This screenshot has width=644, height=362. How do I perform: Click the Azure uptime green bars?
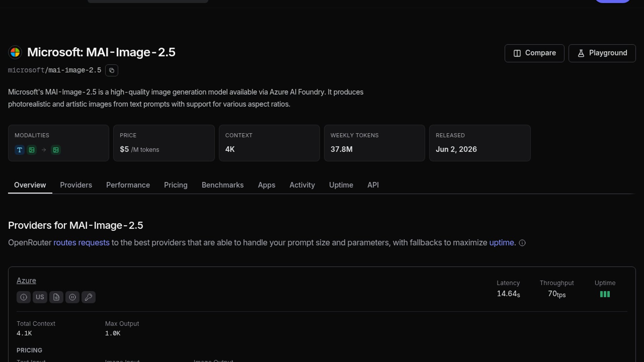[x=605, y=294]
